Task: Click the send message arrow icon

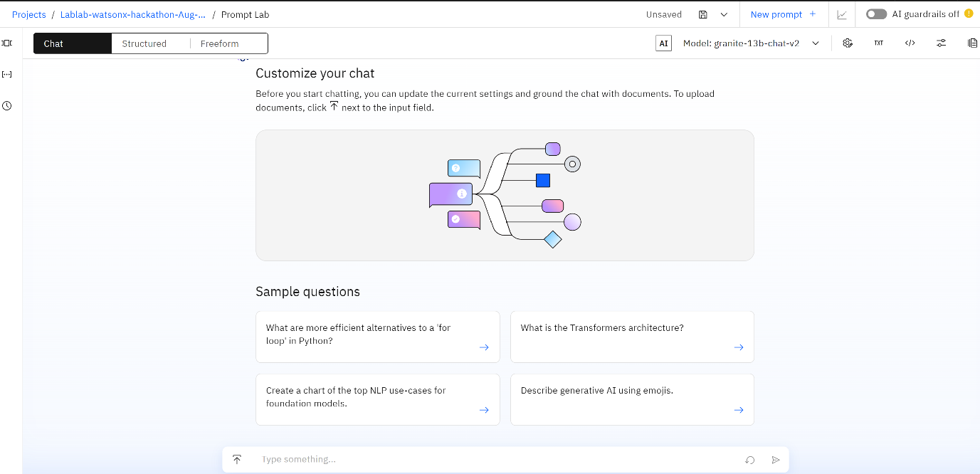Action: click(776, 460)
